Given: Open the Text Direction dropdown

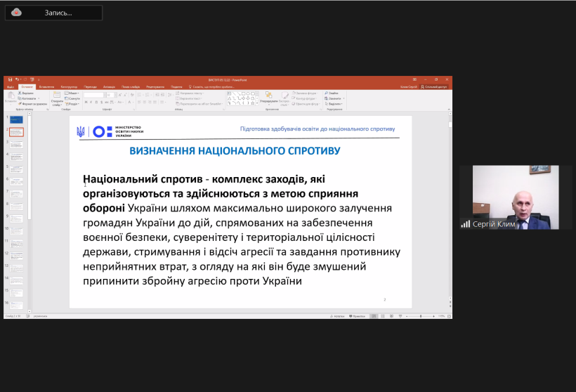Looking at the screenshot, I should pyautogui.click(x=190, y=93).
